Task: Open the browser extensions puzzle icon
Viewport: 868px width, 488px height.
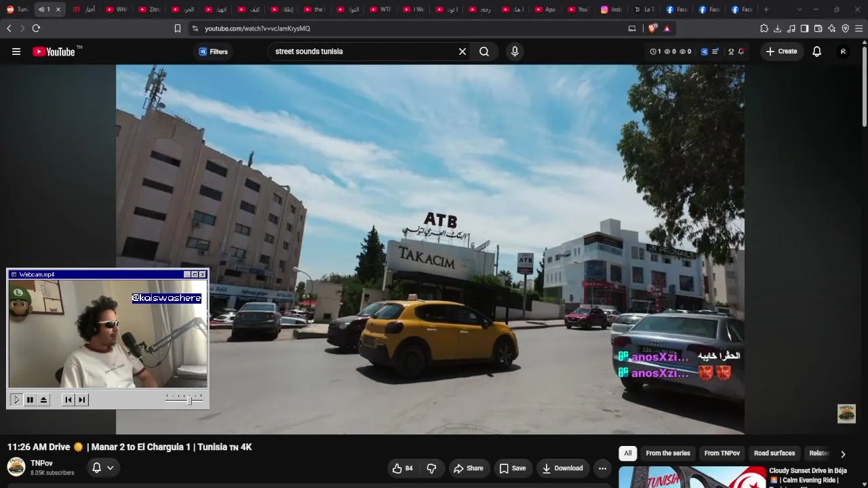Action: pos(764,28)
